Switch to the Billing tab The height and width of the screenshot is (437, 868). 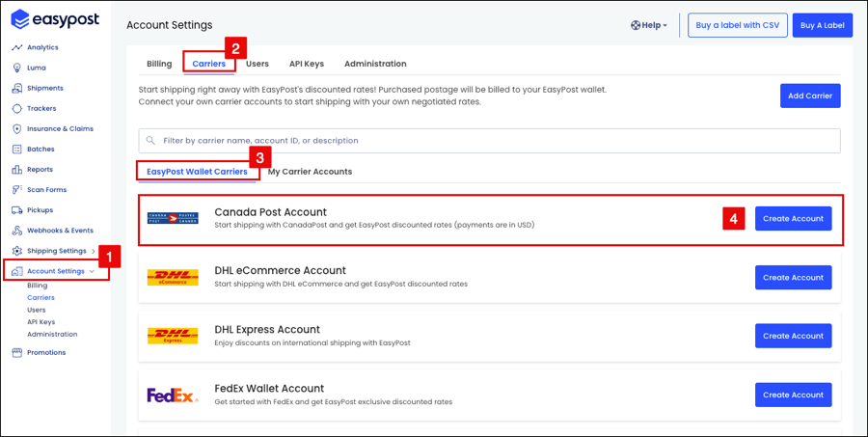[x=159, y=64]
